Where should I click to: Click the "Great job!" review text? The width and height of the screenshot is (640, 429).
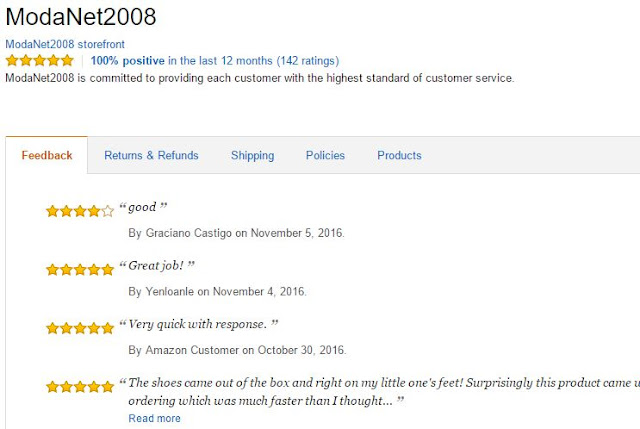click(x=157, y=266)
